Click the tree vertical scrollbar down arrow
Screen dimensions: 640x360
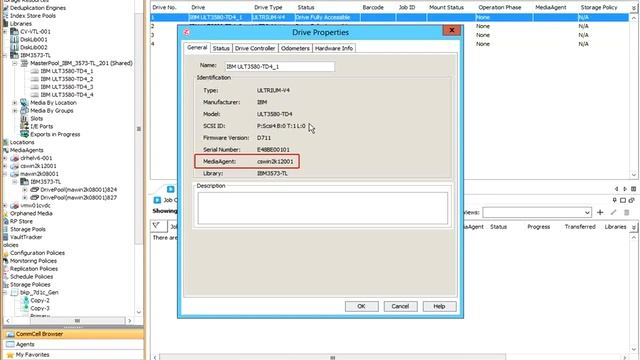[139, 312]
